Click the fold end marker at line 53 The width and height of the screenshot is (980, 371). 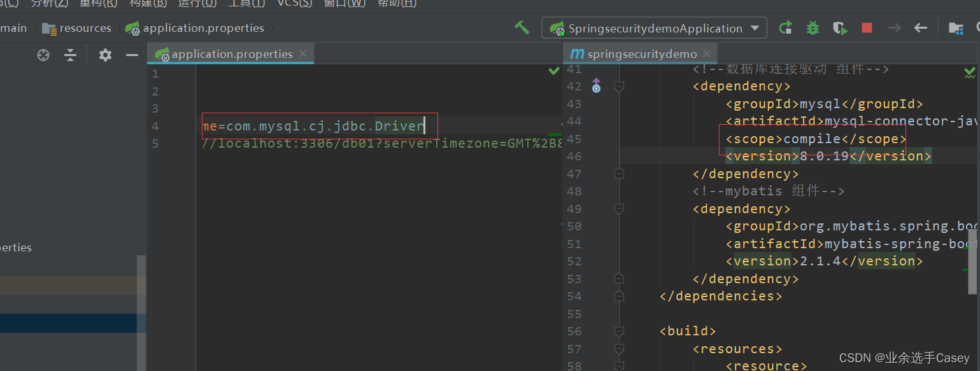click(618, 278)
